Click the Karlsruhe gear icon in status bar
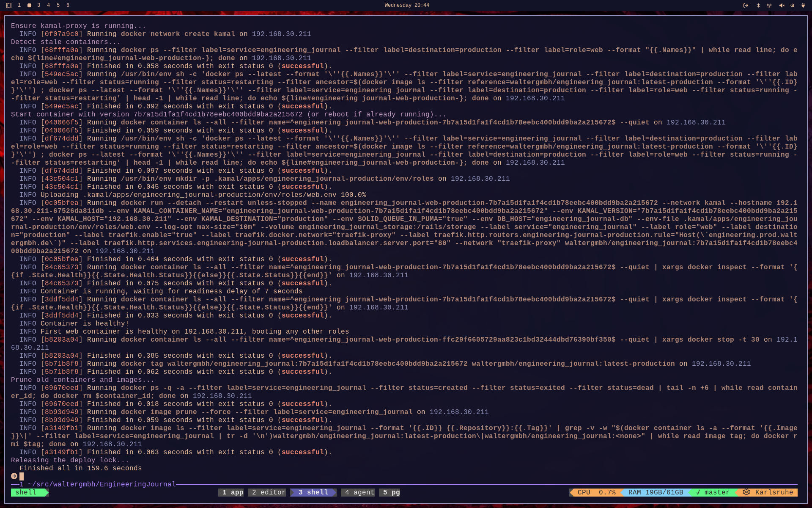This screenshot has width=812, height=508. (746, 492)
